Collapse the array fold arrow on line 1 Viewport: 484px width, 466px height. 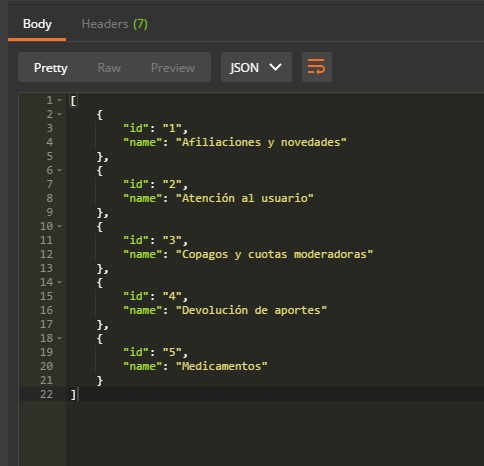point(59,100)
